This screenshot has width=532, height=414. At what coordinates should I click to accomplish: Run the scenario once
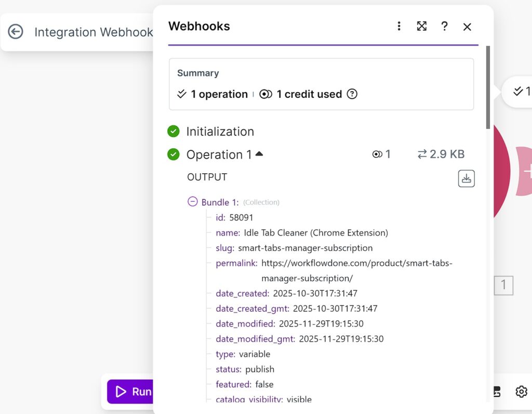pos(130,392)
